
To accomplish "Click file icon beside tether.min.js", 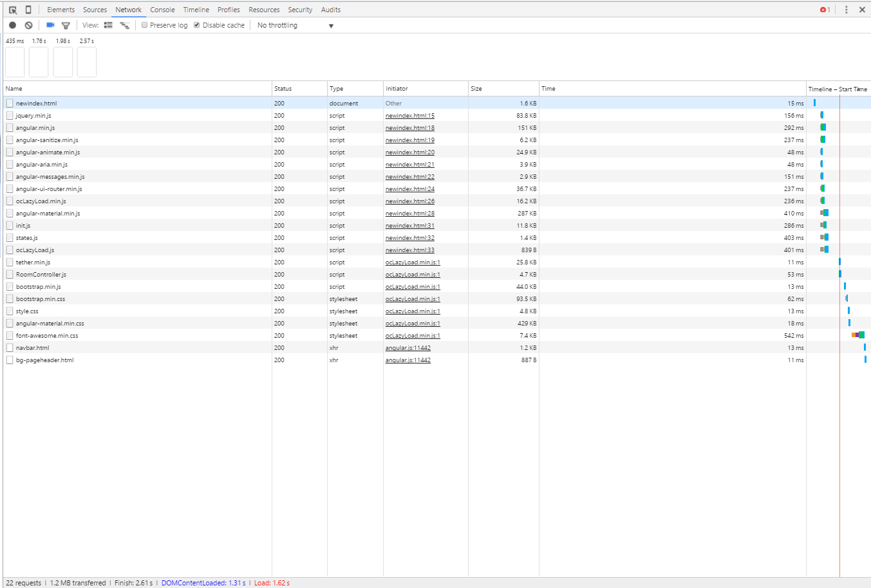I will pyautogui.click(x=10, y=262).
